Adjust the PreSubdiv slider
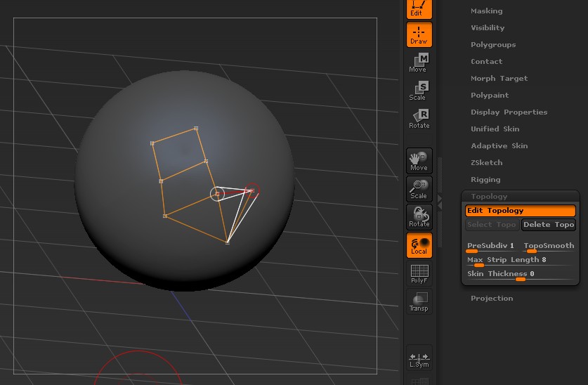588x385 pixels. click(491, 247)
